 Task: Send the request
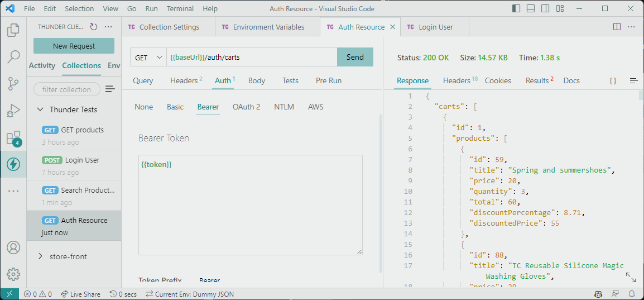[x=355, y=58]
